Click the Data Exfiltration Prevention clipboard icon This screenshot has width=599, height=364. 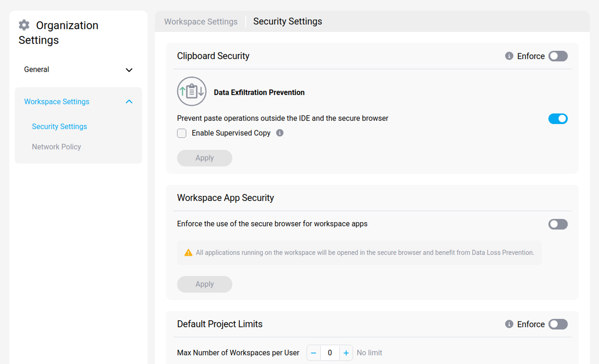click(x=192, y=91)
